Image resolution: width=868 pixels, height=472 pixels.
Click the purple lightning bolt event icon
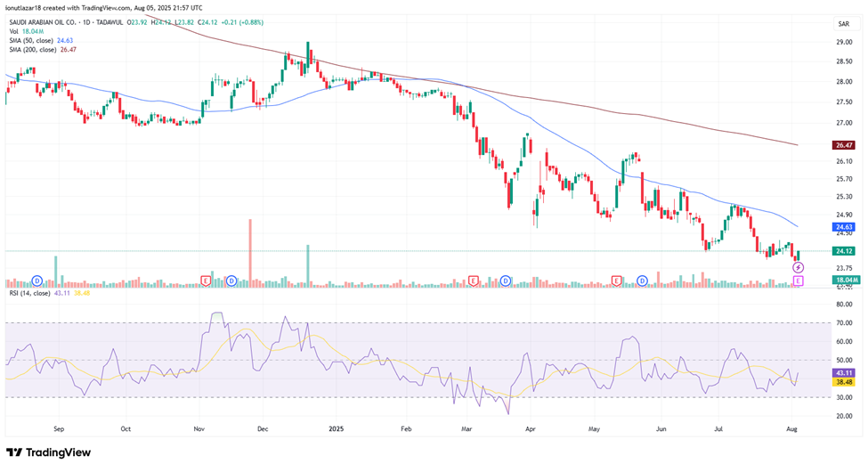tap(798, 267)
